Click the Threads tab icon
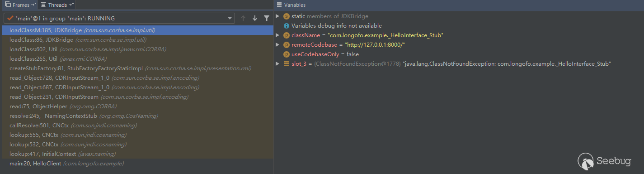Image resolution: width=644 pixels, height=174 pixels. tap(43, 5)
